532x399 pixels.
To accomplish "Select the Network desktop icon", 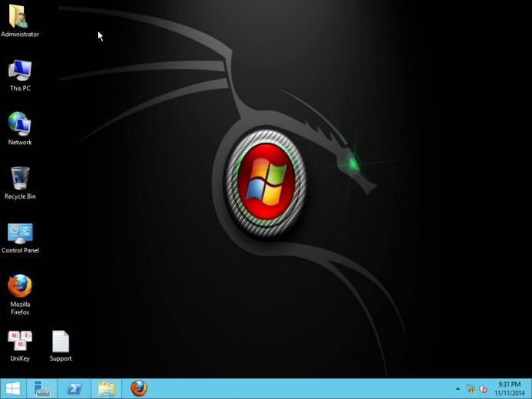I will pyautogui.click(x=20, y=129).
